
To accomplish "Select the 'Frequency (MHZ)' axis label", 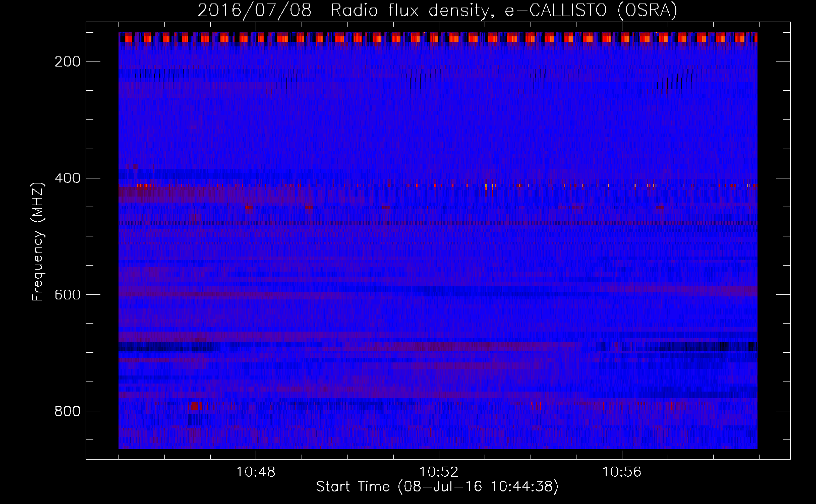I will click(38, 241).
